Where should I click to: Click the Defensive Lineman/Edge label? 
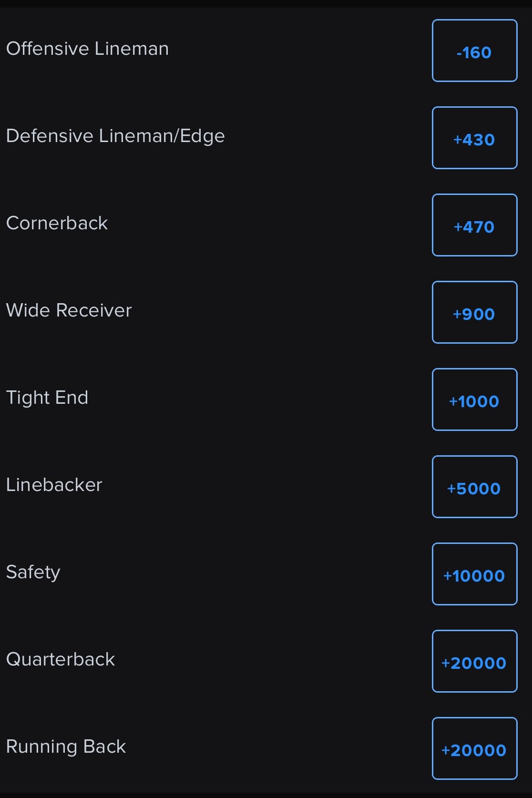[115, 136]
